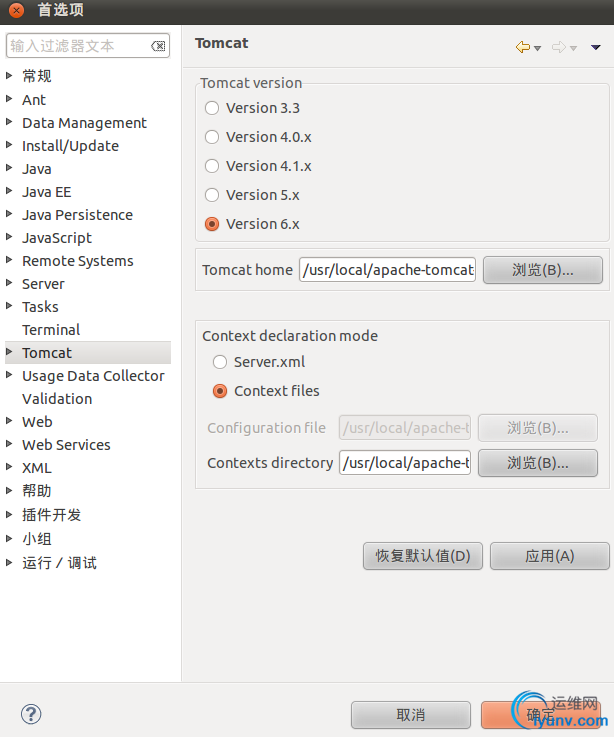Click the forward navigation arrow icon
Viewport: 614px width, 737px height.
(559, 47)
